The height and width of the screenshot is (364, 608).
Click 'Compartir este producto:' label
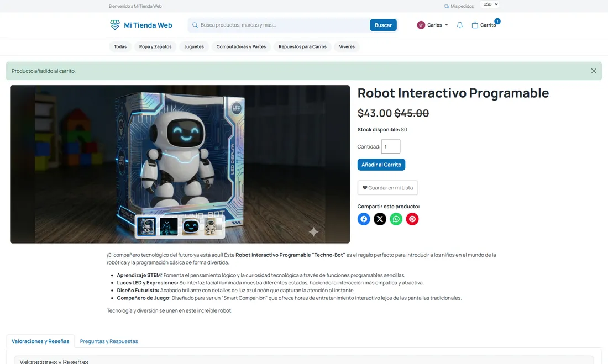tap(389, 206)
